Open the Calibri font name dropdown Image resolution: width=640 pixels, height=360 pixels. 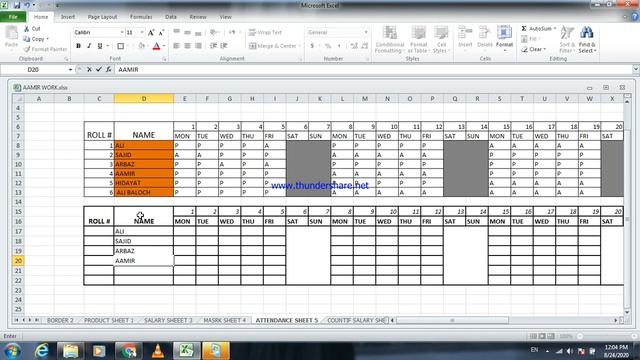tap(122, 32)
